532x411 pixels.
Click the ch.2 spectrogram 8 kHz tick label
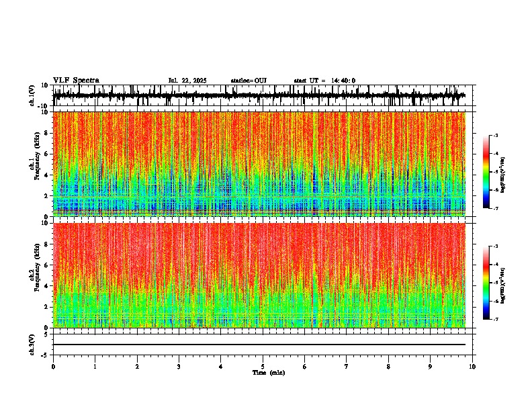click(46, 244)
